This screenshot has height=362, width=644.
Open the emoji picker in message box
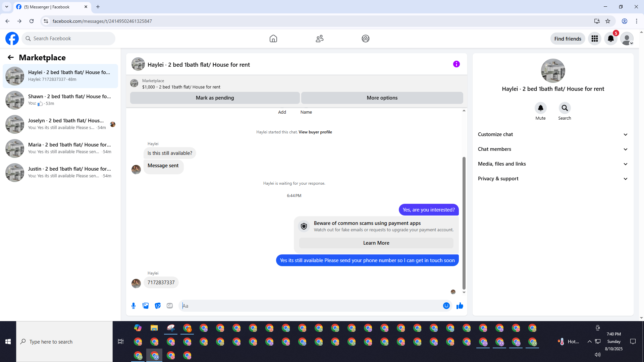coord(446,306)
